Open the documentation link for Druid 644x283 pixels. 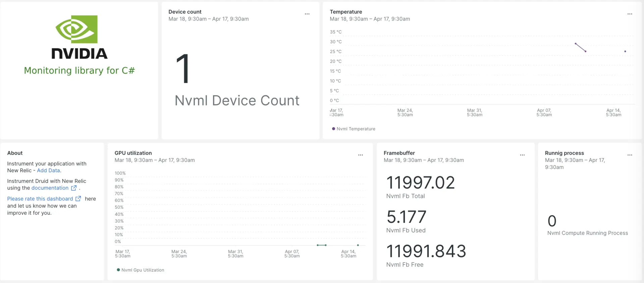coord(50,188)
